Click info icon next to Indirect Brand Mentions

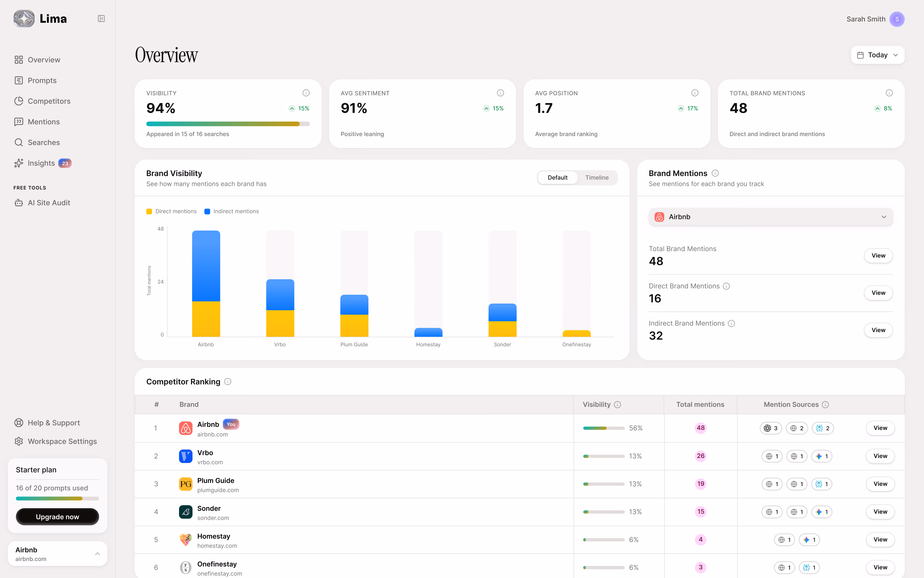[x=731, y=323]
